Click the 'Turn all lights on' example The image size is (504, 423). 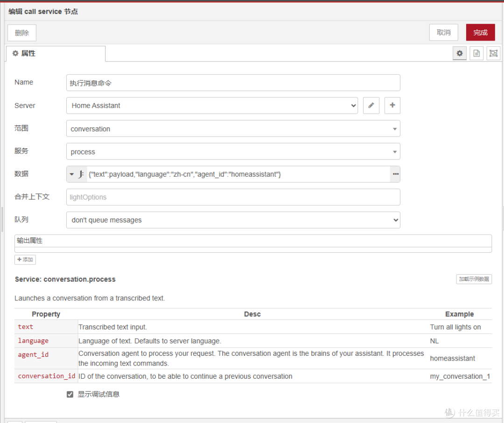pyautogui.click(x=455, y=327)
